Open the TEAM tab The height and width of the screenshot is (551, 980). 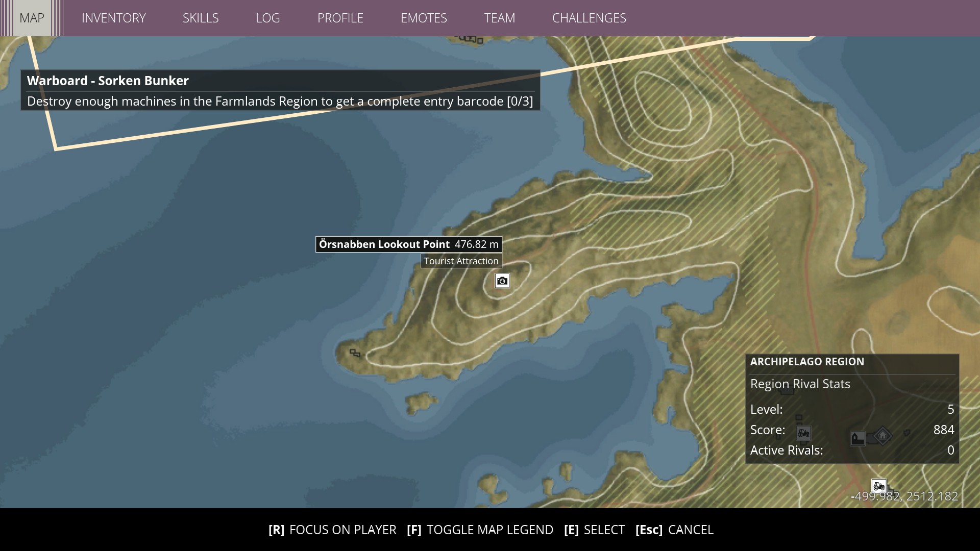pyautogui.click(x=499, y=18)
